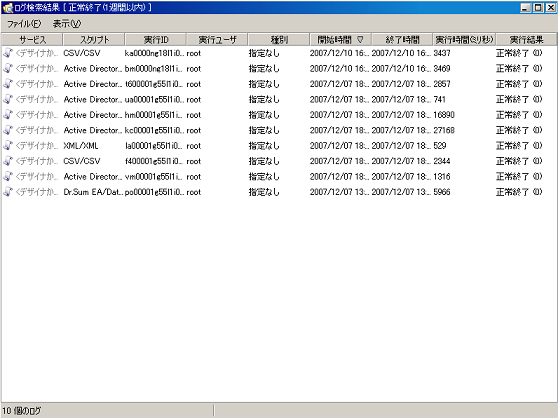
Task: Sort by the 終了時間 column header
Action: pyautogui.click(x=402, y=39)
